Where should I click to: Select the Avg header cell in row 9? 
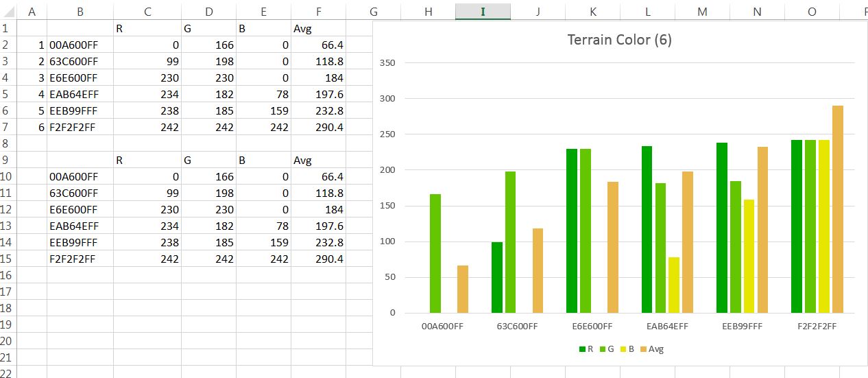coord(318,160)
